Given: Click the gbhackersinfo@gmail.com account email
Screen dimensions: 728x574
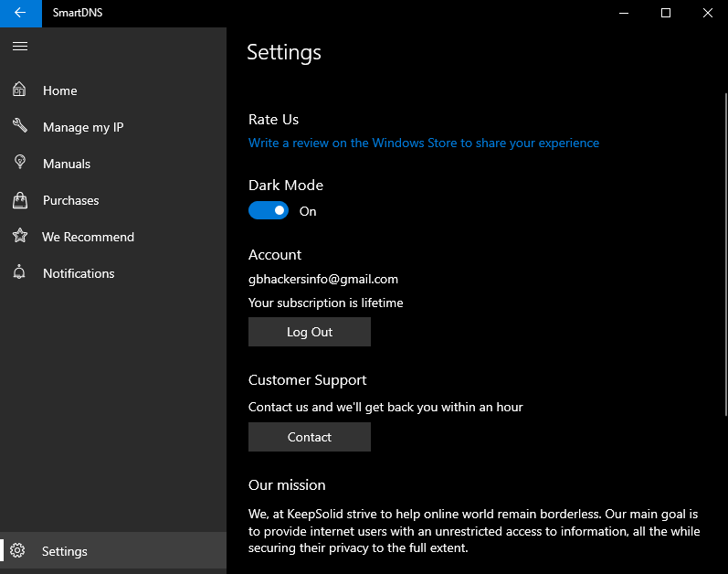Looking at the screenshot, I should pyautogui.click(x=323, y=279).
